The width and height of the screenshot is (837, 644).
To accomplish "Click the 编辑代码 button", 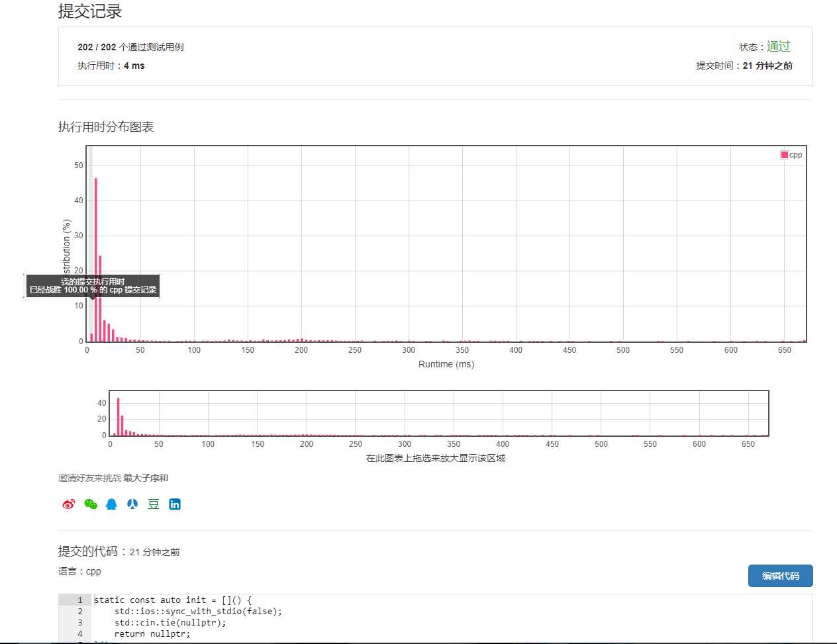I will [780, 576].
